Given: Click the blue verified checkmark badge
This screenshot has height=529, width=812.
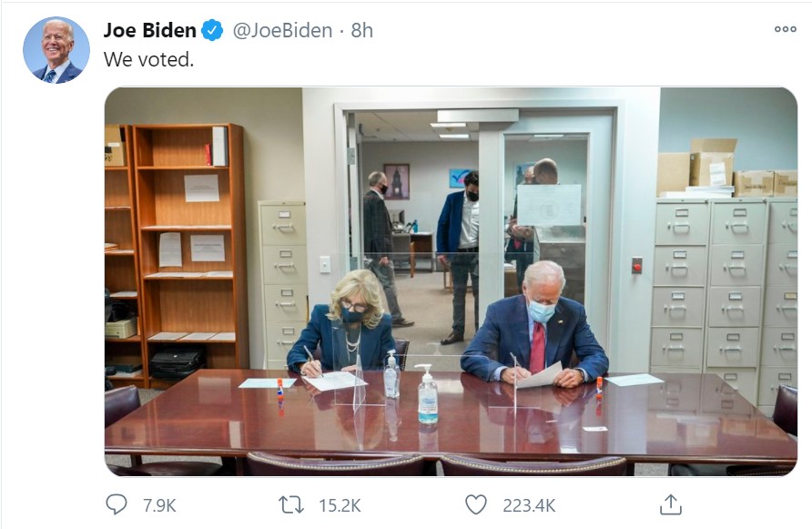Looking at the screenshot, I should click(212, 30).
